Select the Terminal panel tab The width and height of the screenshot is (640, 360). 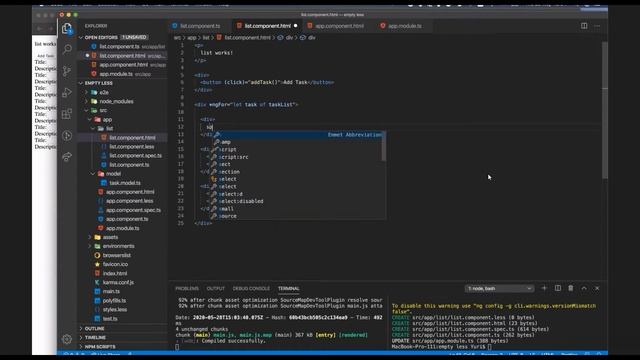point(289,289)
